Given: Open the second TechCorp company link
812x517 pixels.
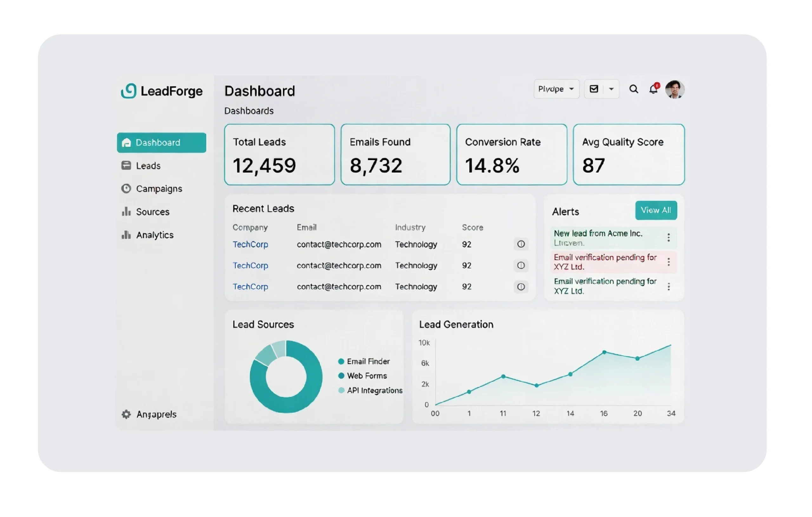Looking at the screenshot, I should pyautogui.click(x=250, y=266).
